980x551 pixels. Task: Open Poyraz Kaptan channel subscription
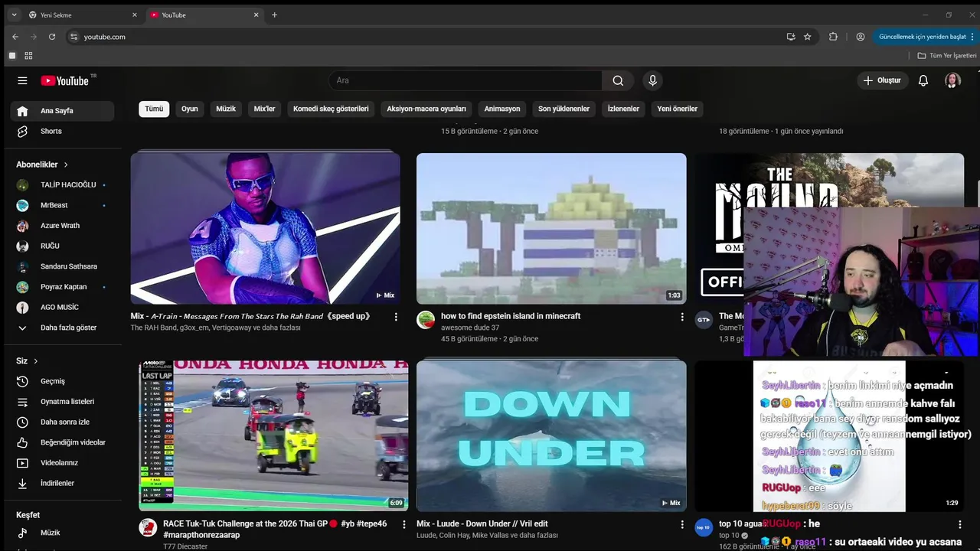click(x=62, y=287)
